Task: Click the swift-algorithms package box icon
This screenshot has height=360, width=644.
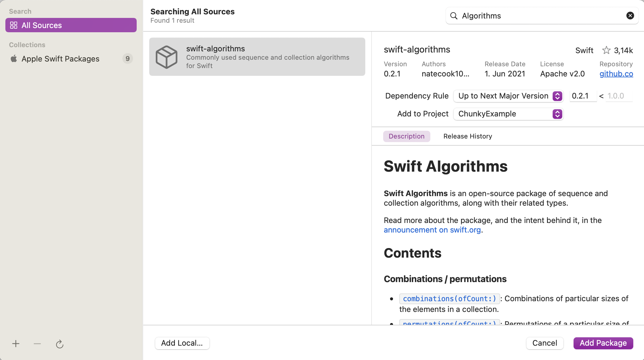Action: coord(167,57)
